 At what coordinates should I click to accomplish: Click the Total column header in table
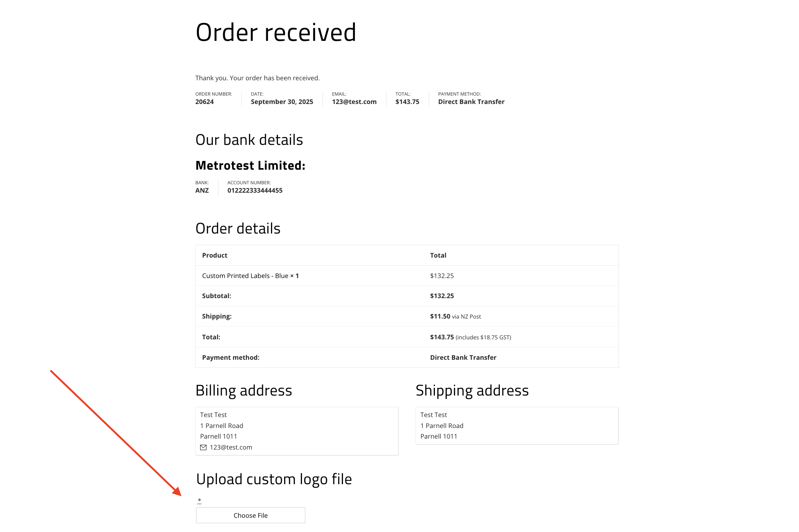438,255
